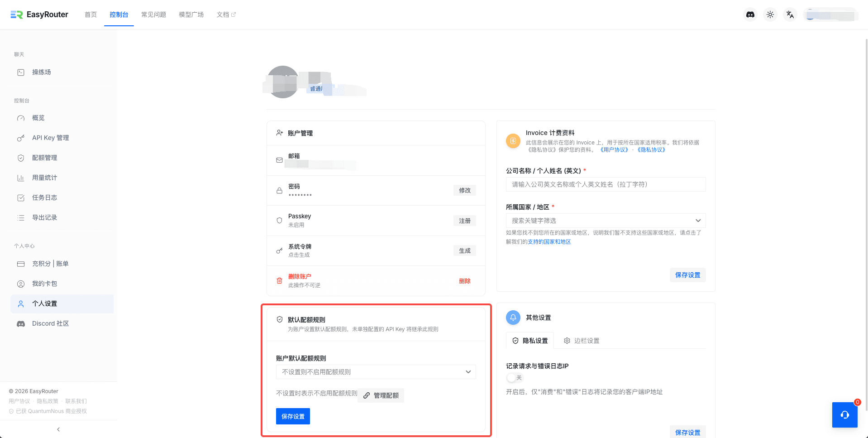The height and width of the screenshot is (438, 868).
Task: Click the lock icon beside 密码
Action: point(280,191)
